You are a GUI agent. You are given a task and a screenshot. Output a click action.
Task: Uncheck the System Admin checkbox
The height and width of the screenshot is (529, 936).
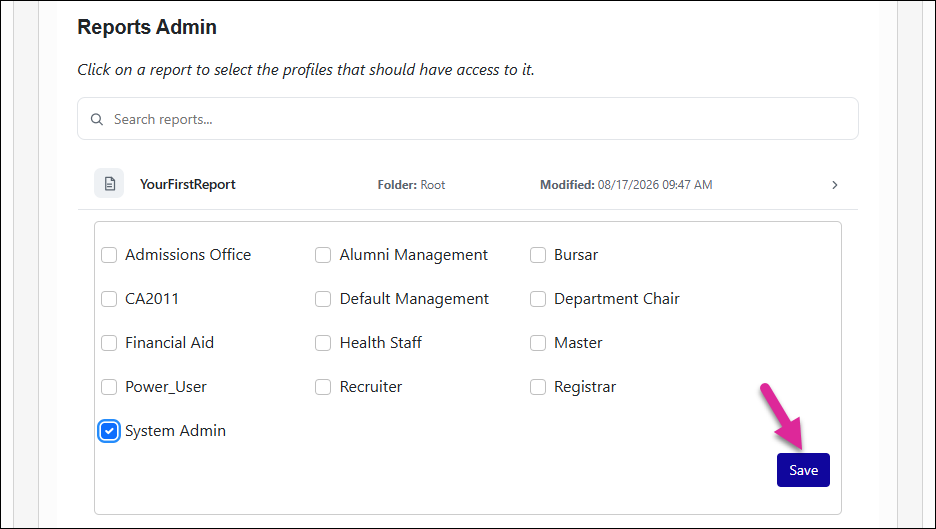[109, 431]
